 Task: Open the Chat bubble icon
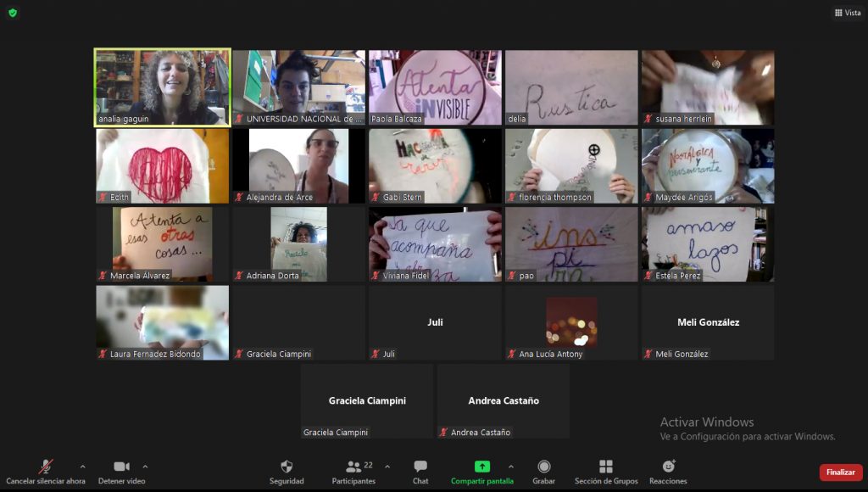click(420, 467)
